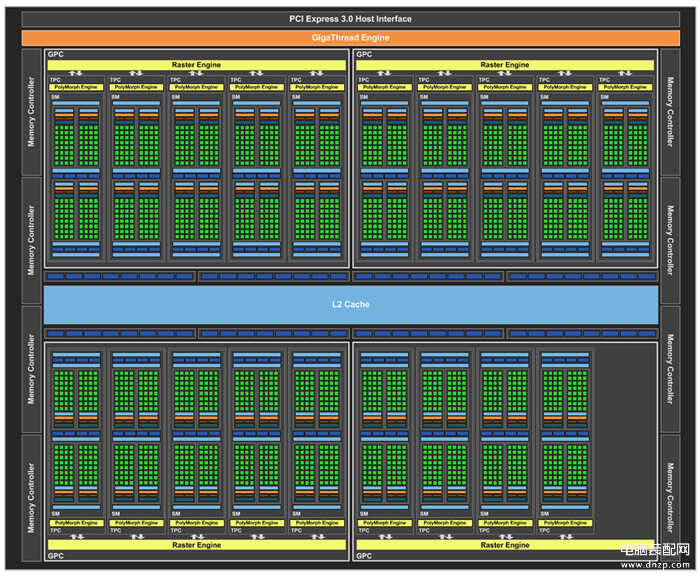Click the GPC label of the upper-left cluster
Viewport: 700px width, 578px height.
[56, 54]
